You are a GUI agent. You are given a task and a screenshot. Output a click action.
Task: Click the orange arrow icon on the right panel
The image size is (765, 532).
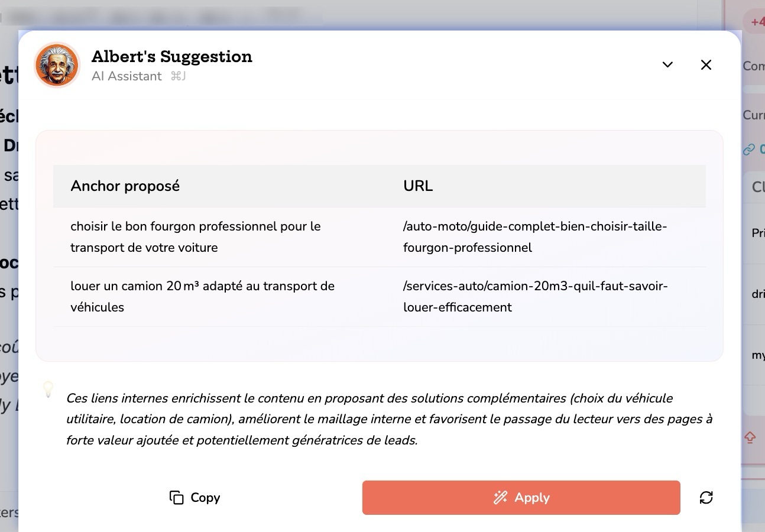(x=750, y=437)
